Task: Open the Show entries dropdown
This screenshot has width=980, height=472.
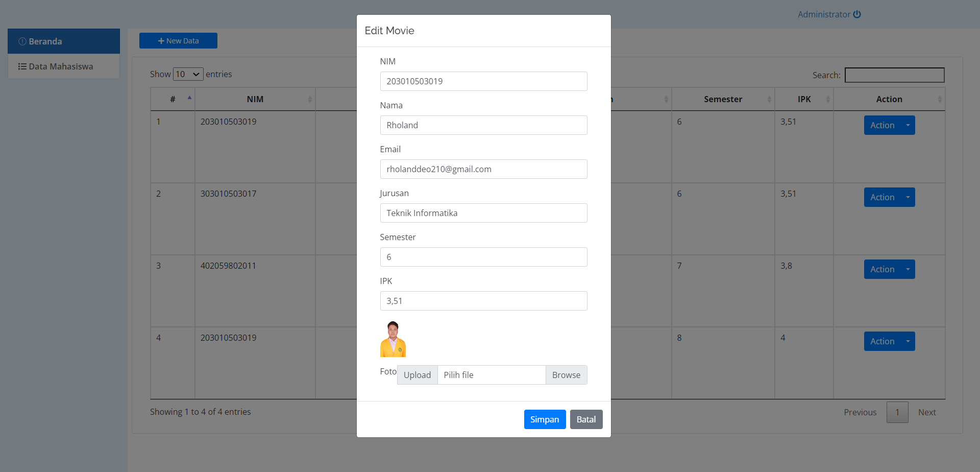Action: click(188, 74)
